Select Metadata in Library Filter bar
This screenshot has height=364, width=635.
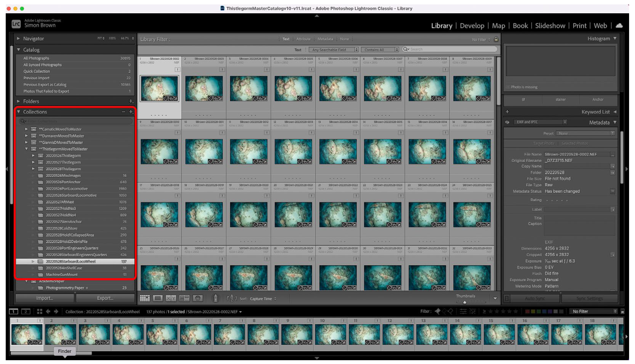pyautogui.click(x=325, y=39)
